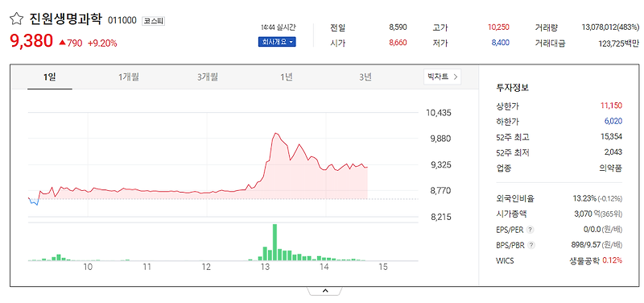Click the 업종 value 의약품
Image resolution: width=644 pixels, height=303 pixels.
(x=611, y=168)
